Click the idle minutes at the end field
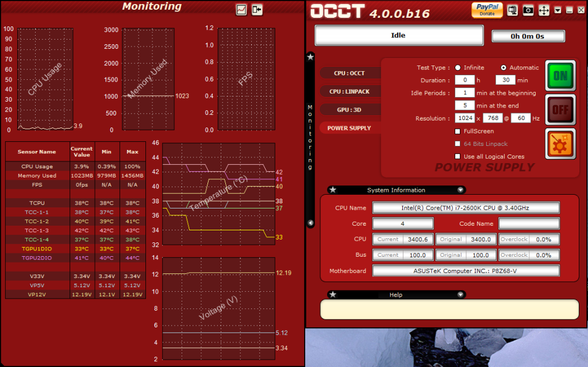This screenshot has width=588, height=367. 464,105
